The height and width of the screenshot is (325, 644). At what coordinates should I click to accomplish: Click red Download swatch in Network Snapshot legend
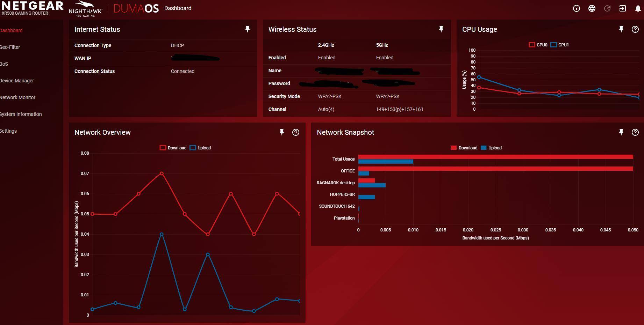(453, 148)
